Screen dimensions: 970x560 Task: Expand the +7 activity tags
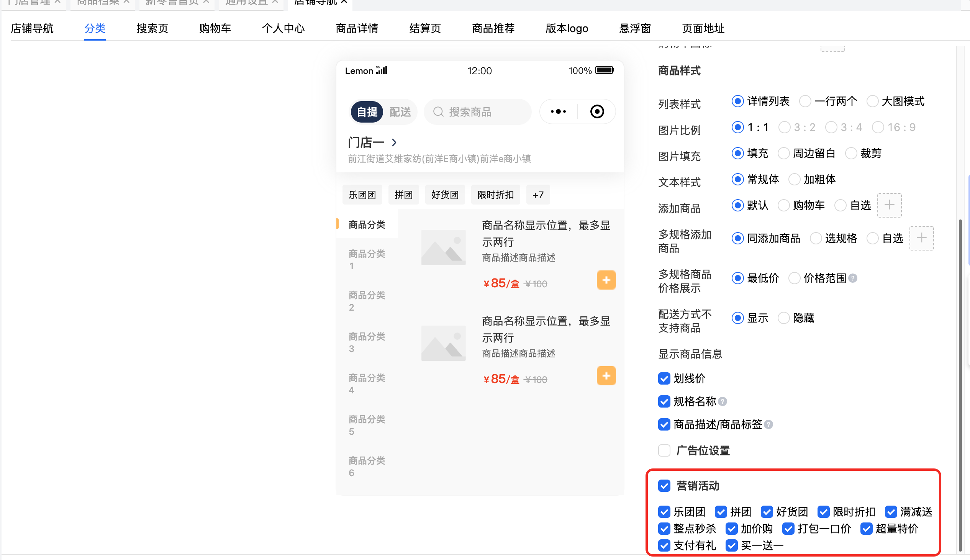(538, 195)
